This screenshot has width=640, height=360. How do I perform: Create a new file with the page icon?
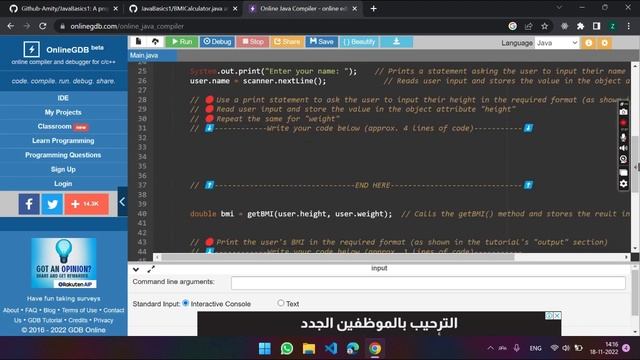click(x=138, y=42)
